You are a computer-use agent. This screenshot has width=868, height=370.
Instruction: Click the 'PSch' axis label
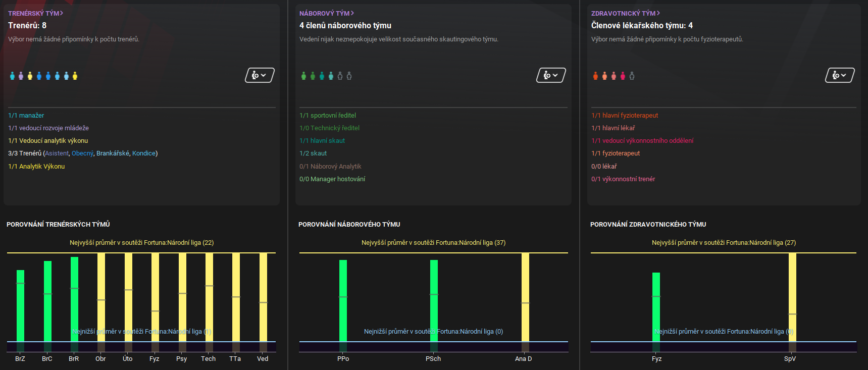(433, 359)
